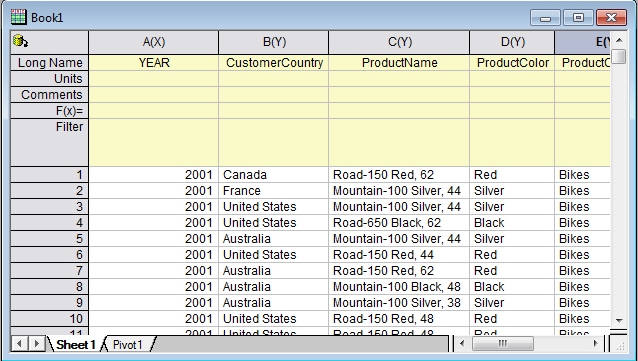638x361 pixels.
Task: Click the CustomerCountry long name cell
Action: pyautogui.click(x=273, y=63)
